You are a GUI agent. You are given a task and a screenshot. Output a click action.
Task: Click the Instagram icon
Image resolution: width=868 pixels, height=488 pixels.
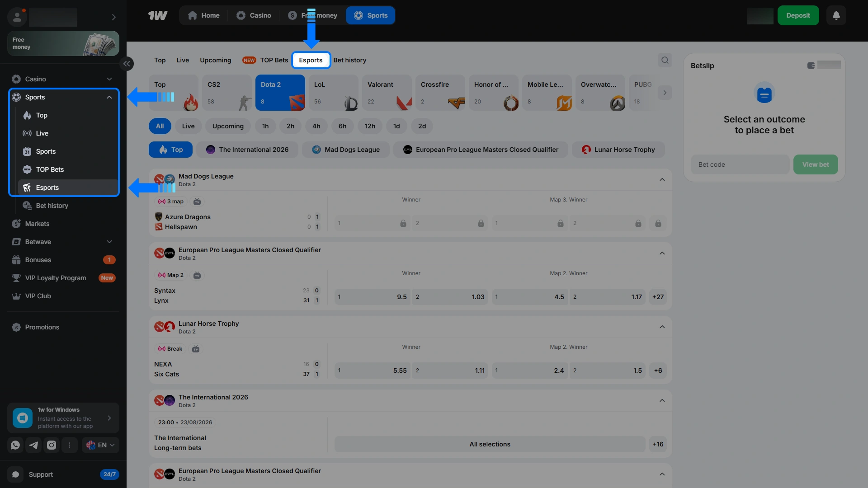tap(52, 445)
